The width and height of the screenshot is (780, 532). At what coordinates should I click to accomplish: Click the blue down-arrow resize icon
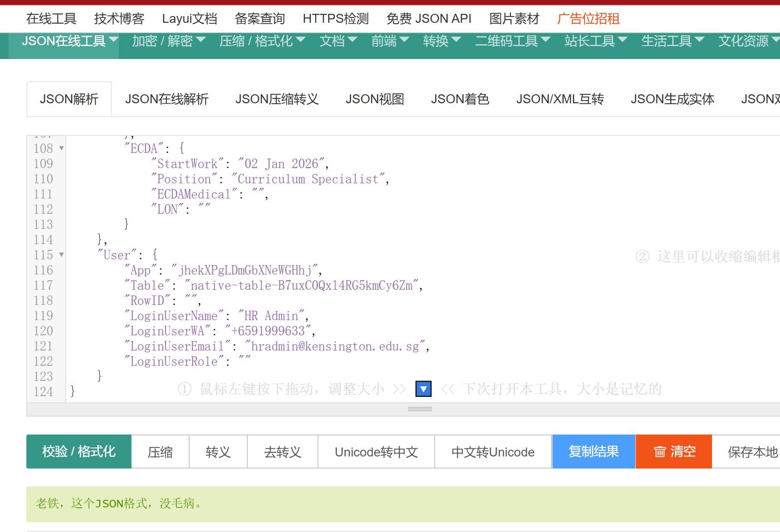423,389
